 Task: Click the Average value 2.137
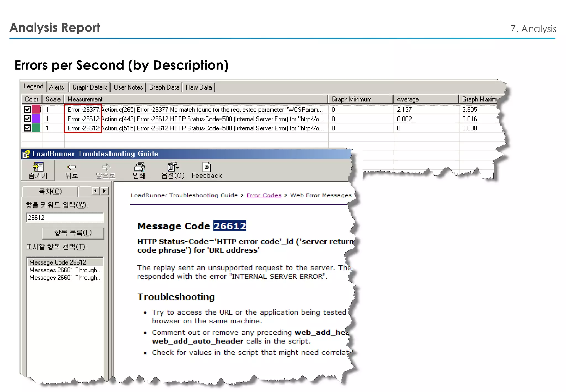[x=404, y=109]
